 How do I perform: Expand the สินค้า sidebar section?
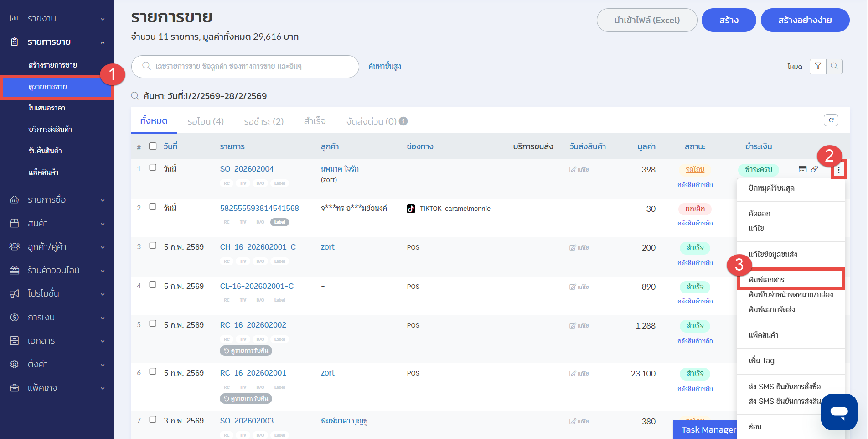(57, 223)
